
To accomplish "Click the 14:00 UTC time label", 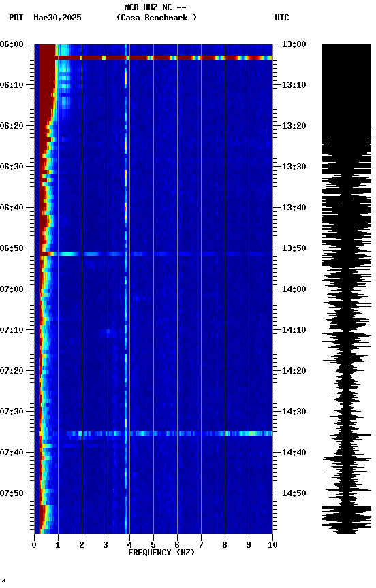I will point(294,289).
